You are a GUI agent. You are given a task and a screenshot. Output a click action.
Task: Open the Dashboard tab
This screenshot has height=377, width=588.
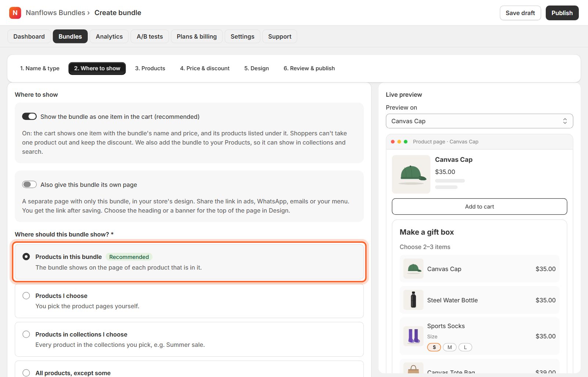point(29,36)
